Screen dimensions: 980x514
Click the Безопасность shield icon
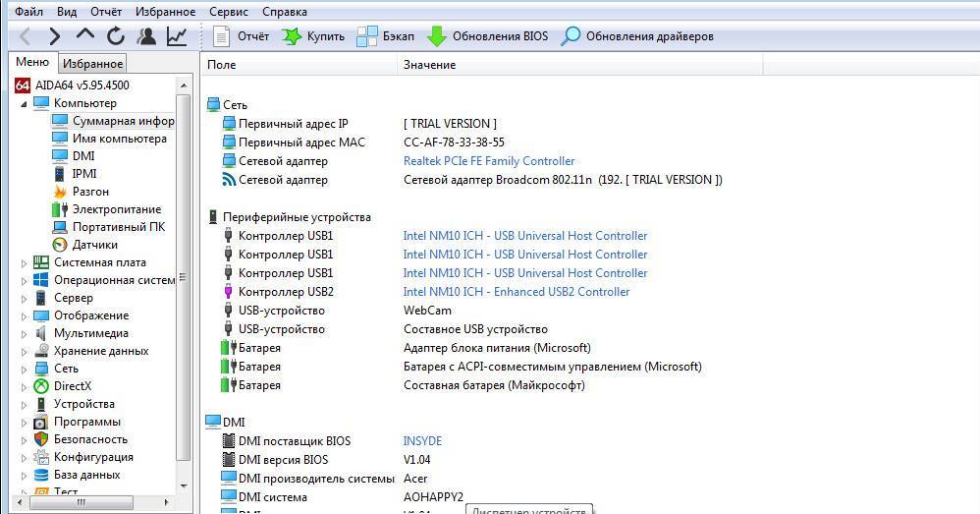coord(41,439)
